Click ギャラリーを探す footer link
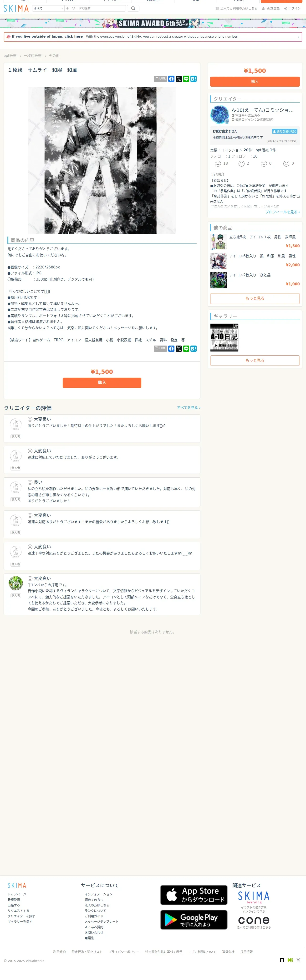The image size is (306, 980). click(20, 921)
